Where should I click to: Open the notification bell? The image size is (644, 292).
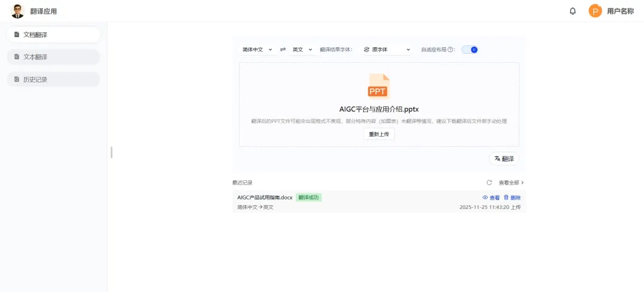pyautogui.click(x=572, y=11)
